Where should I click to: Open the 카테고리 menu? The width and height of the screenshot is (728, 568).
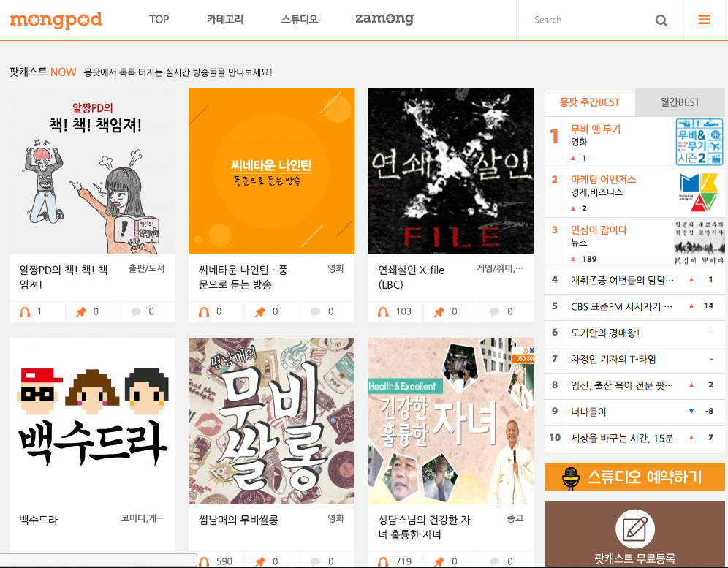tap(225, 20)
